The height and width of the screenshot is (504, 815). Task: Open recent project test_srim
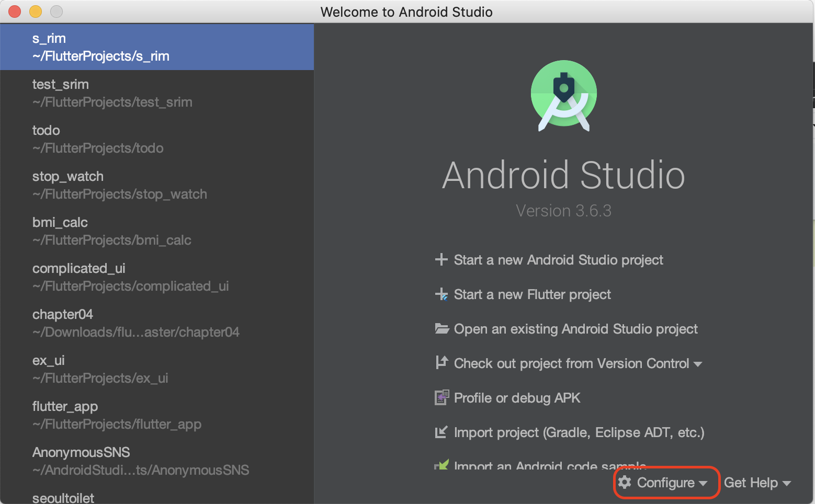tap(157, 93)
